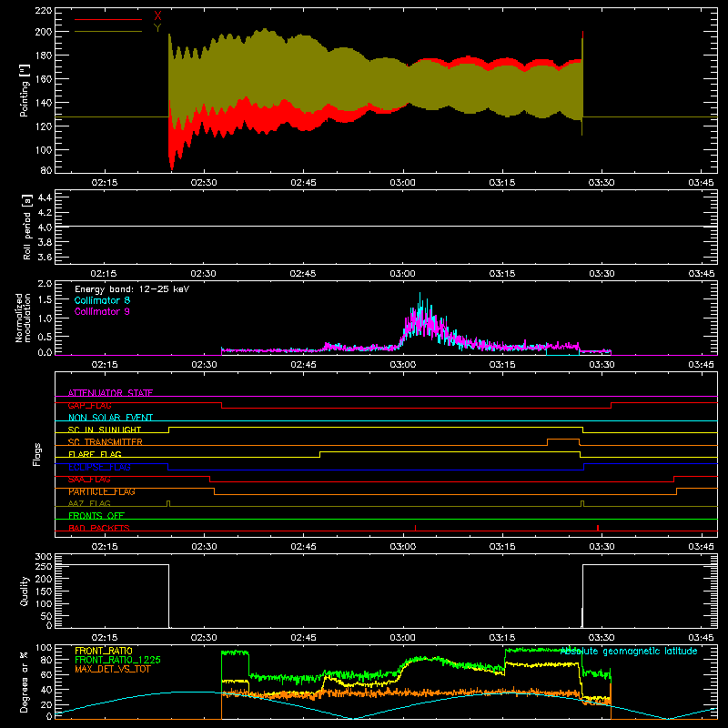Screen dimensions: 728x728
Task: Select the NON_SOLAR_EVENT flag label
Action: [x=110, y=418]
